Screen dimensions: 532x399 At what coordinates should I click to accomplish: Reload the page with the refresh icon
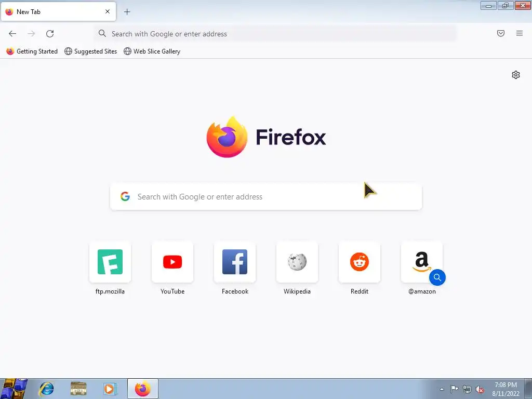point(50,34)
